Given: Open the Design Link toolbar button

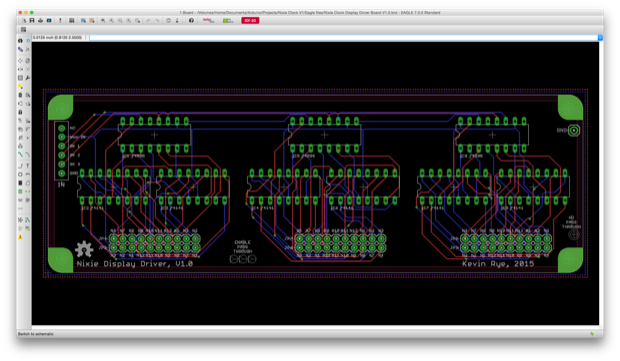Looking at the screenshot, I should pyautogui.click(x=208, y=21).
